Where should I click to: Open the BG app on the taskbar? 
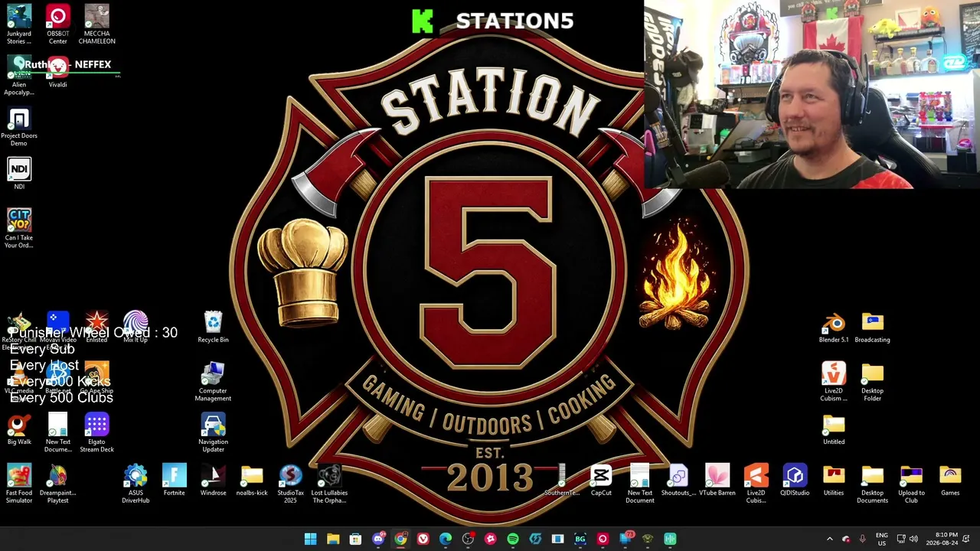[580, 539]
